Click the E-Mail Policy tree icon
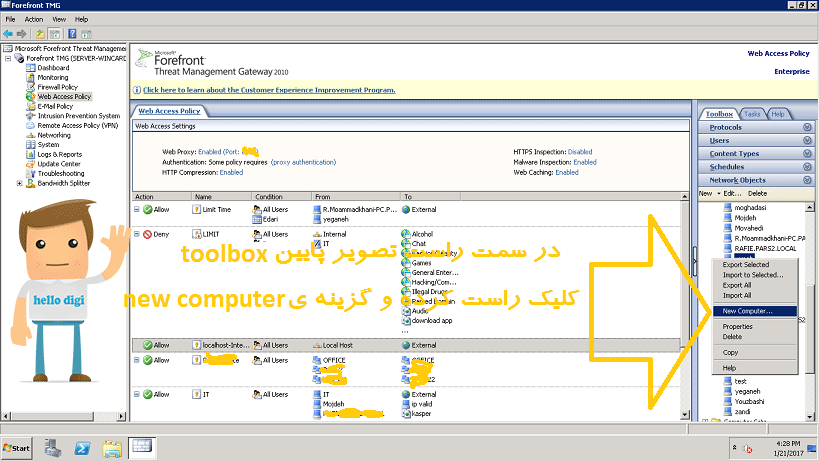Viewport: 819px width, 461px height. [31, 107]
